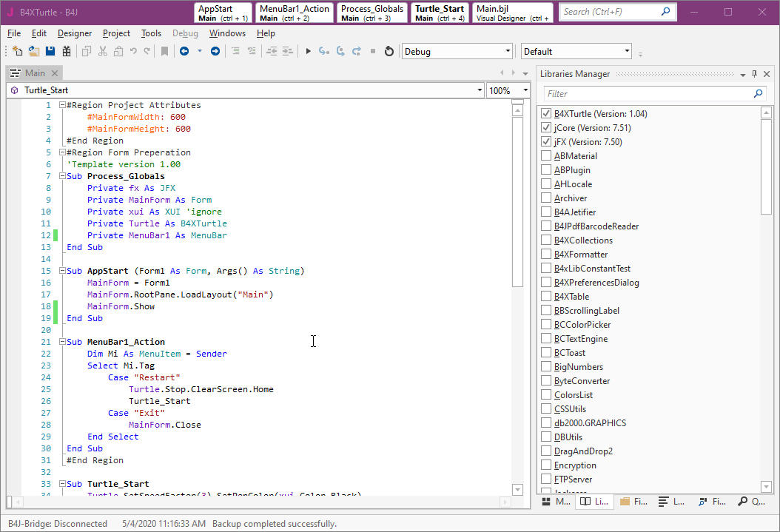Navigate backward with the blue left arrow

[x=184, y=51]
